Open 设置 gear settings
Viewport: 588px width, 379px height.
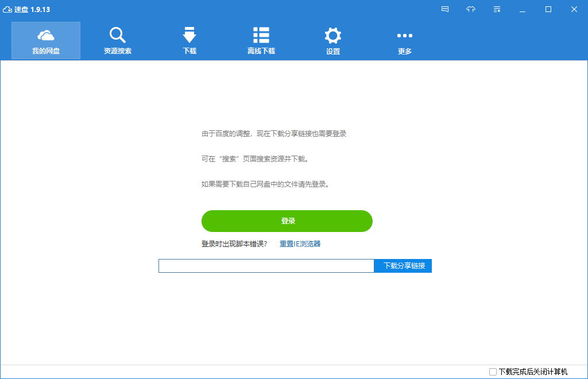333,40
